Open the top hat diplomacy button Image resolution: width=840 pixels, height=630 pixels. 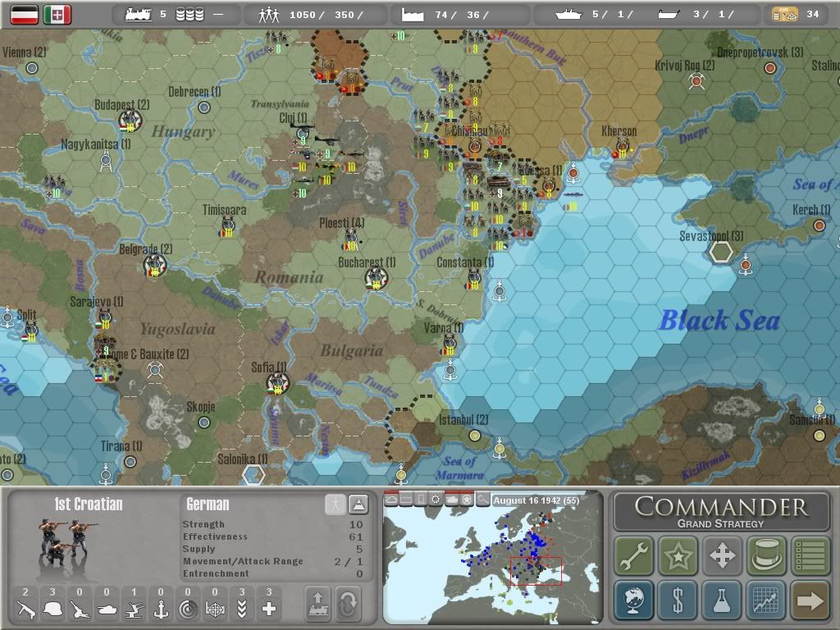766,555
